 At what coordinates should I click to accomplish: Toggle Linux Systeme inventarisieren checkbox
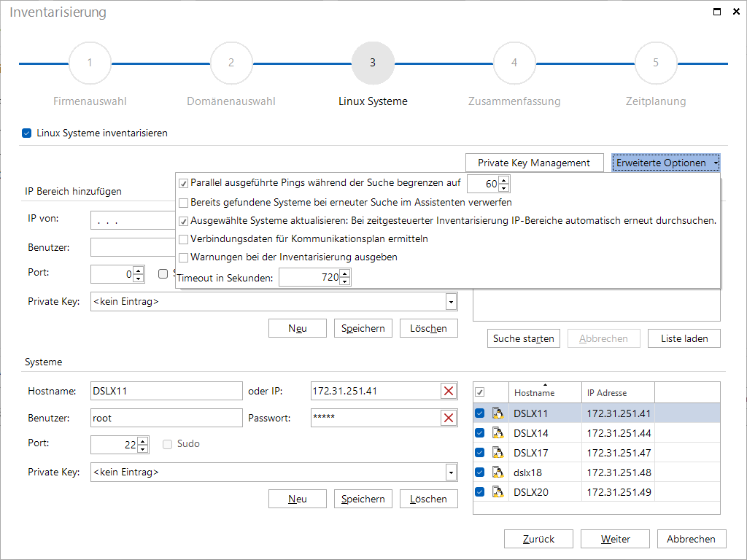27,133
